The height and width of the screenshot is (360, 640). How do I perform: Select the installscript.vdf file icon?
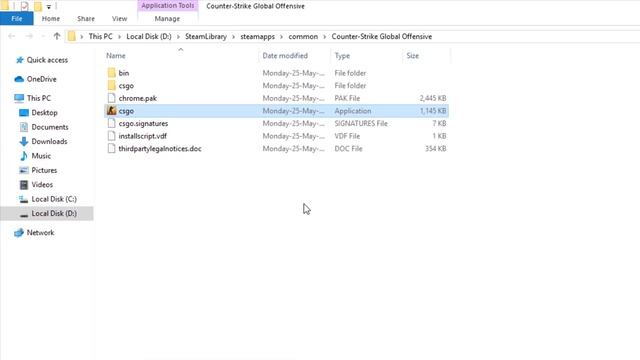111,136
